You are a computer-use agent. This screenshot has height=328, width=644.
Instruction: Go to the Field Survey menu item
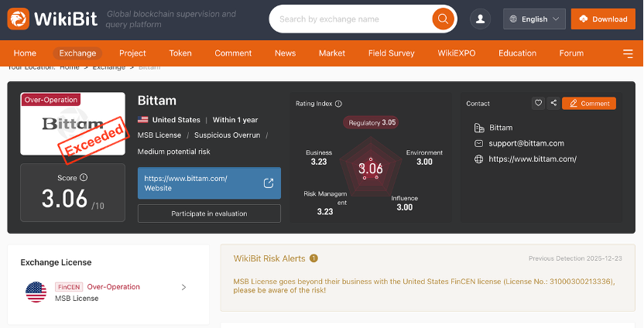tap(391, 53)
